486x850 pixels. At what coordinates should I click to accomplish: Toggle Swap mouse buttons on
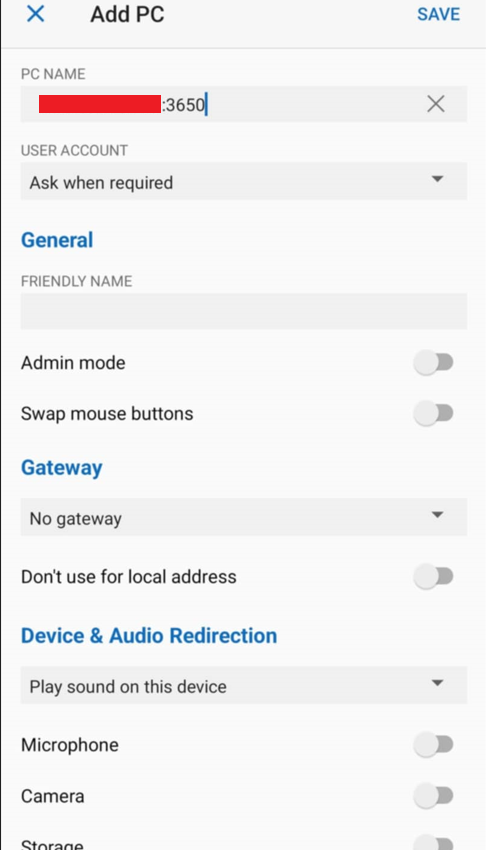point(433,414)
